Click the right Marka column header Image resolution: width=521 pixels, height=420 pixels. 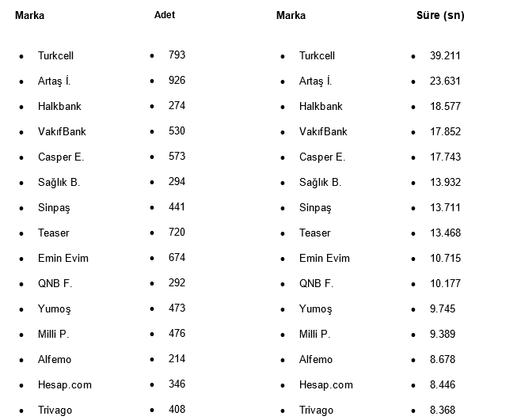[x=291, y=15]
